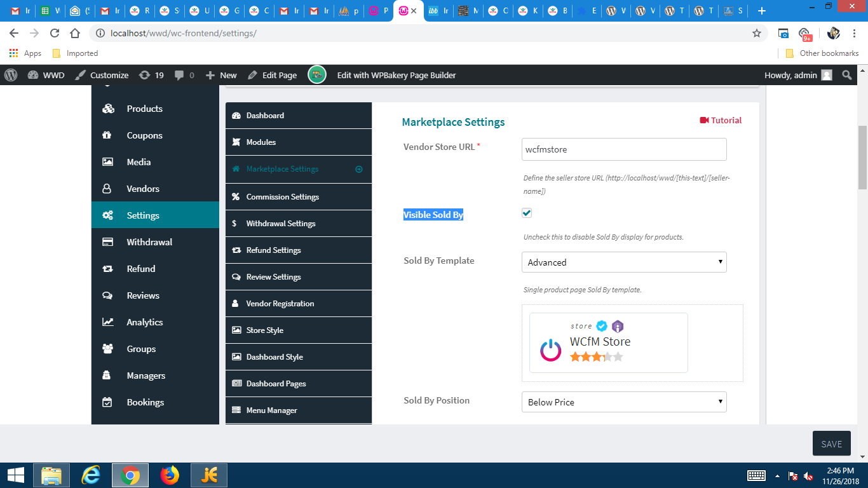The image size is (868, 488).
Task: Click the WordPress logo in admin bar
Action: [11, 75]
